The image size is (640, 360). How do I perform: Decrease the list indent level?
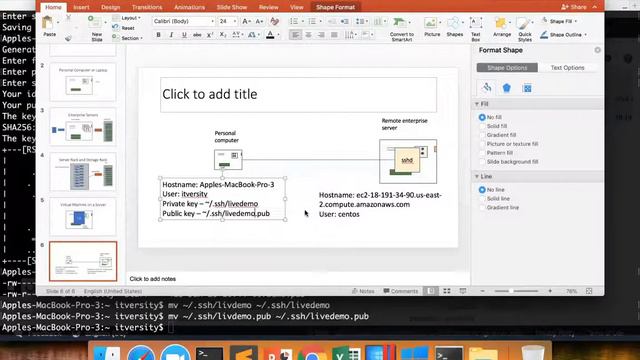click(332, 21)
